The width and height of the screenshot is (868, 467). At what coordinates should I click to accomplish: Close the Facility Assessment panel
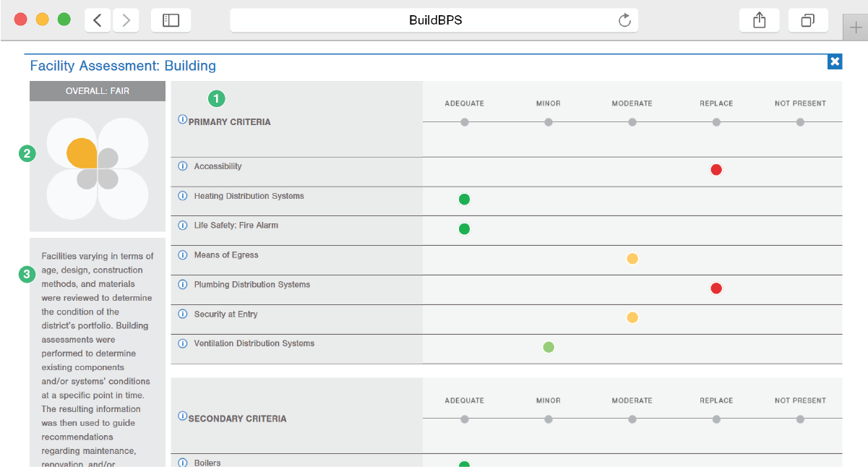[835, 61]
